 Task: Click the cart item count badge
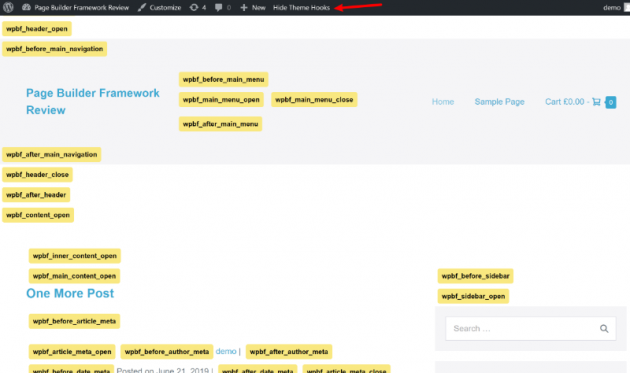tap(611, 102)
